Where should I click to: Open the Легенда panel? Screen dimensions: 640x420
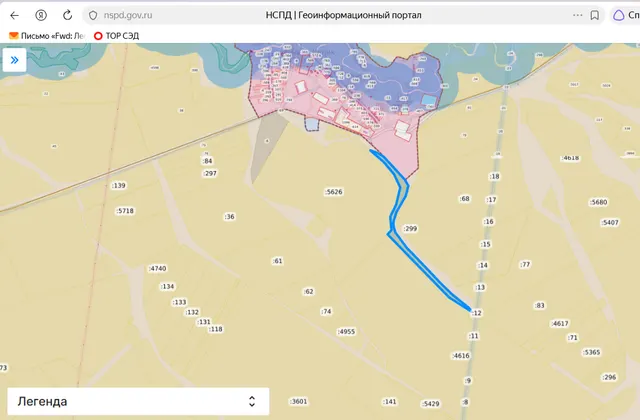point(138,401)
